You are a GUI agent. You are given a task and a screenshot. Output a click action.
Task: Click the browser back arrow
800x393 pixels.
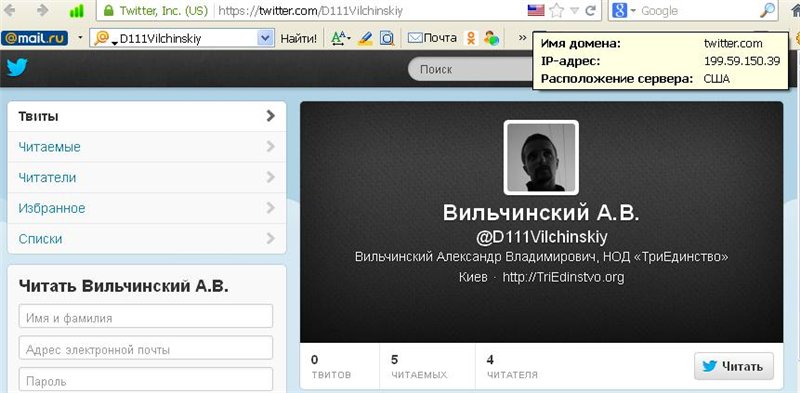[9, 10]
